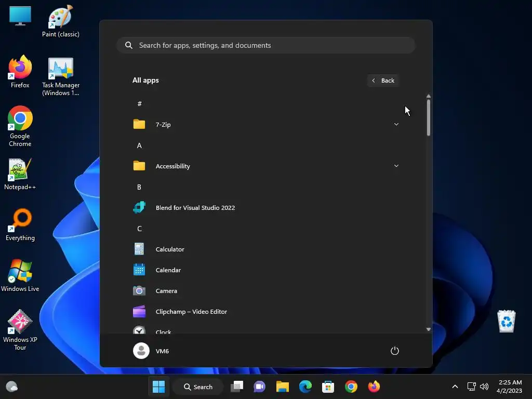The height and width of the screenshot is (399, 532).
Task: Click the Calendar label text
Action: pyautogui.click(x=168, y=270)
